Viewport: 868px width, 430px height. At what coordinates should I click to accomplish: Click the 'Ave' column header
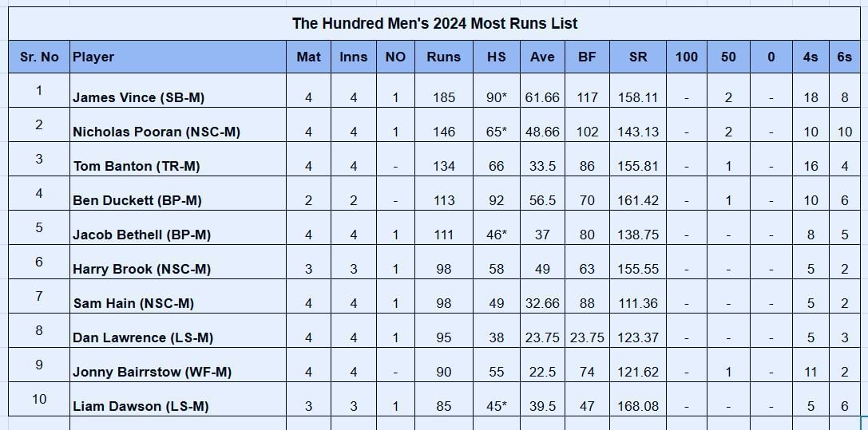[542, 57]
